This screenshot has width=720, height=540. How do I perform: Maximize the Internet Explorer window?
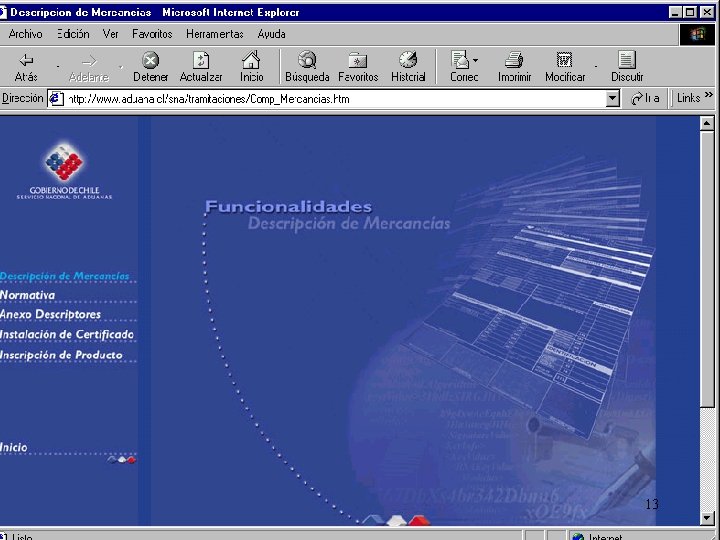690,12
